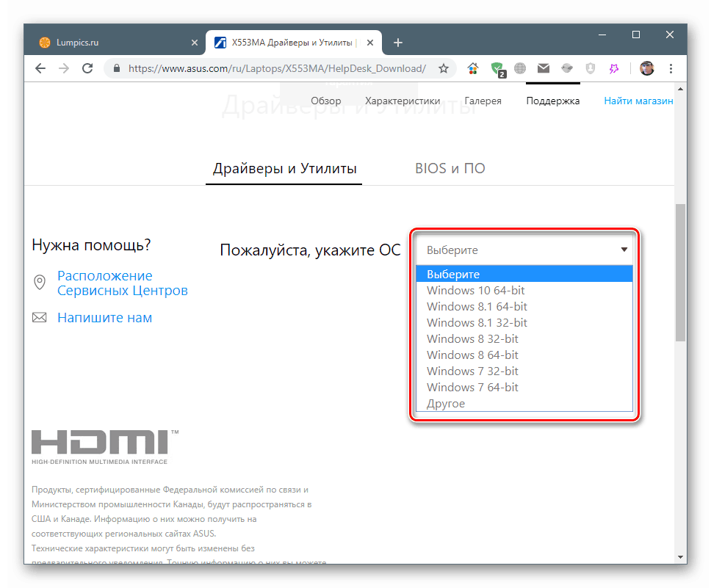Click the padlock site info icon
Viewport: 711px width, 588px height.
[117, 68]
